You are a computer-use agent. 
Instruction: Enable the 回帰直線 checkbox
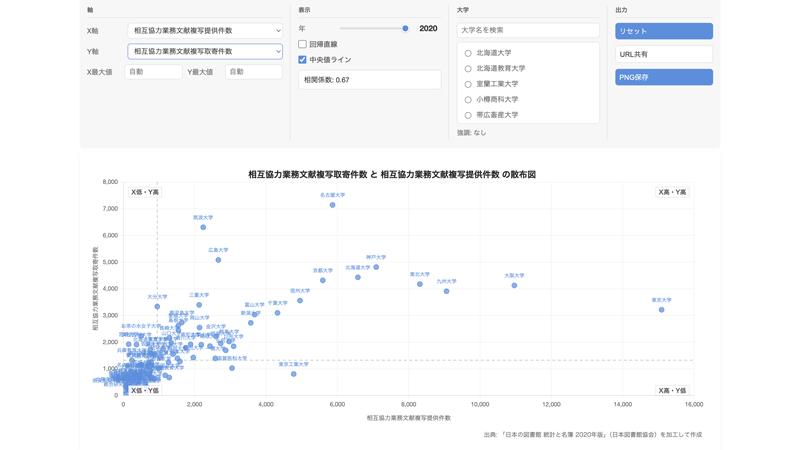(x=303, y=44)
